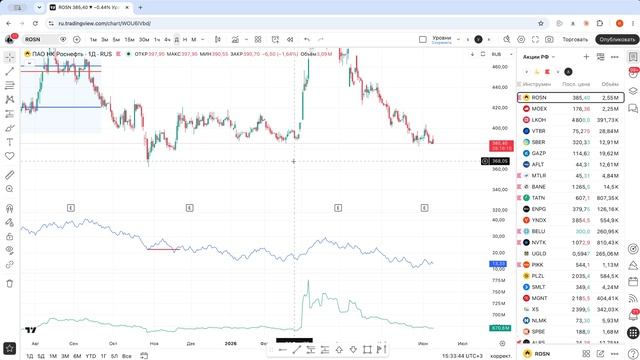Toggle lock all drawings

pyautogui.click(x=9, y=236)
